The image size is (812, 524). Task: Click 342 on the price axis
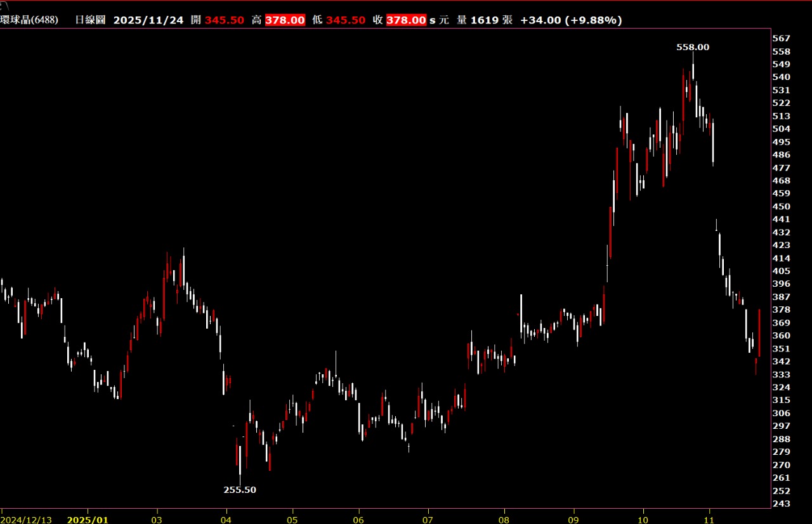pyautogui.click(x=782, y=362)
